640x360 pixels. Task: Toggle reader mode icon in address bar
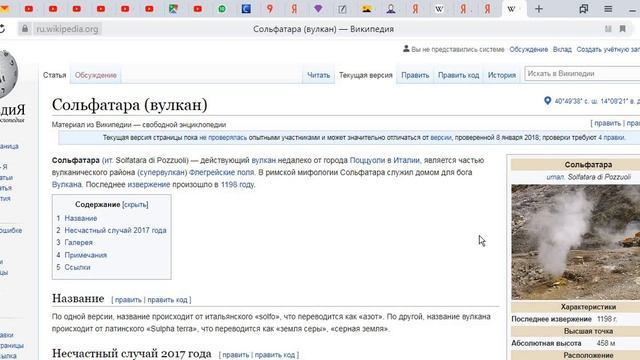[608, 29]
